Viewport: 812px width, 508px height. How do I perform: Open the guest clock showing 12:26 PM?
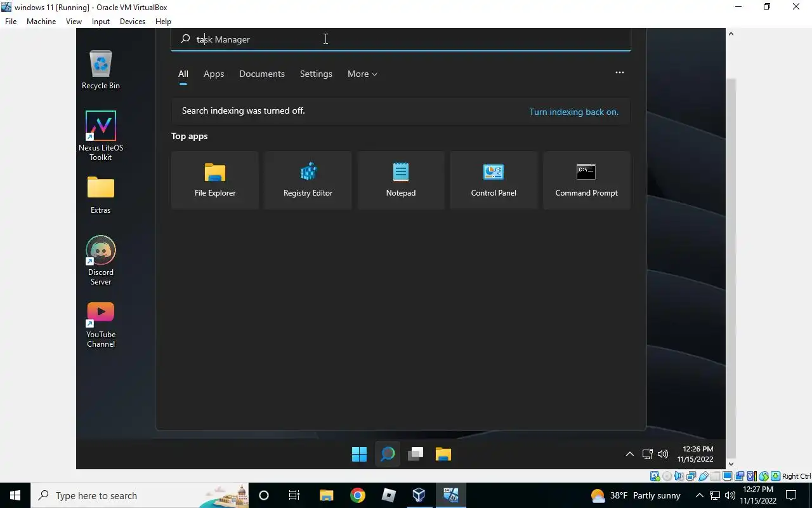click(695, 454)
